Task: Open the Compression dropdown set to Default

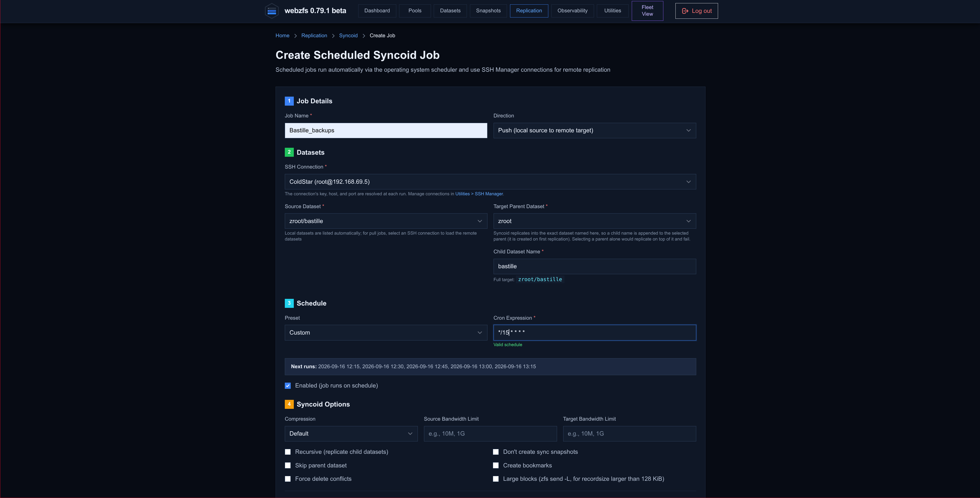Action: point(351,434)
